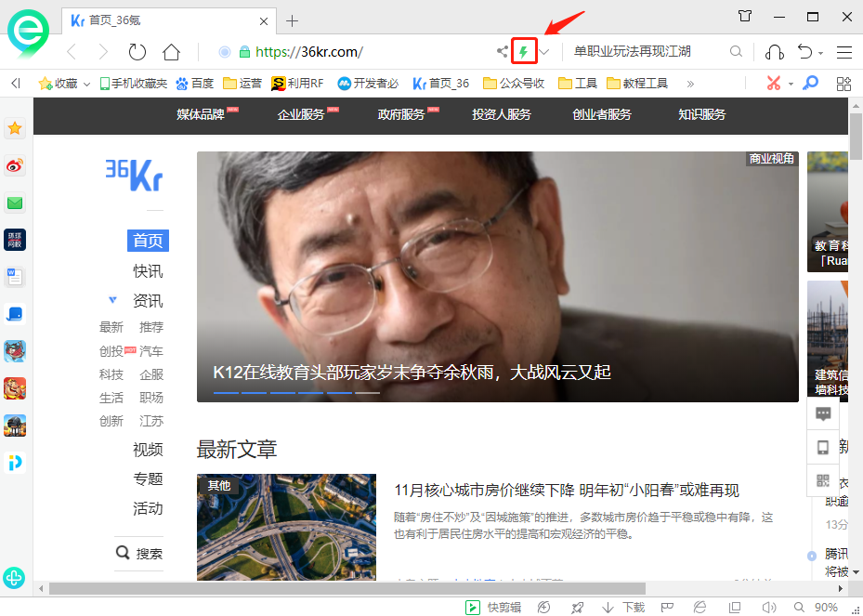This screenshot has height=616, width=863.
Task: Open Weibo from the left sidebar
Action: point(14,165)
